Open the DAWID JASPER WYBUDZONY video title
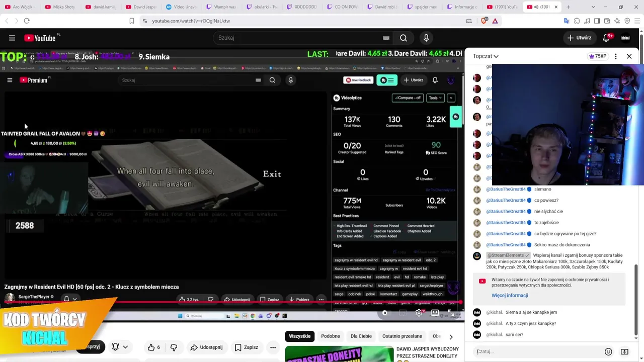Viewport: 644px width, 362px height. tap(428, 352)
